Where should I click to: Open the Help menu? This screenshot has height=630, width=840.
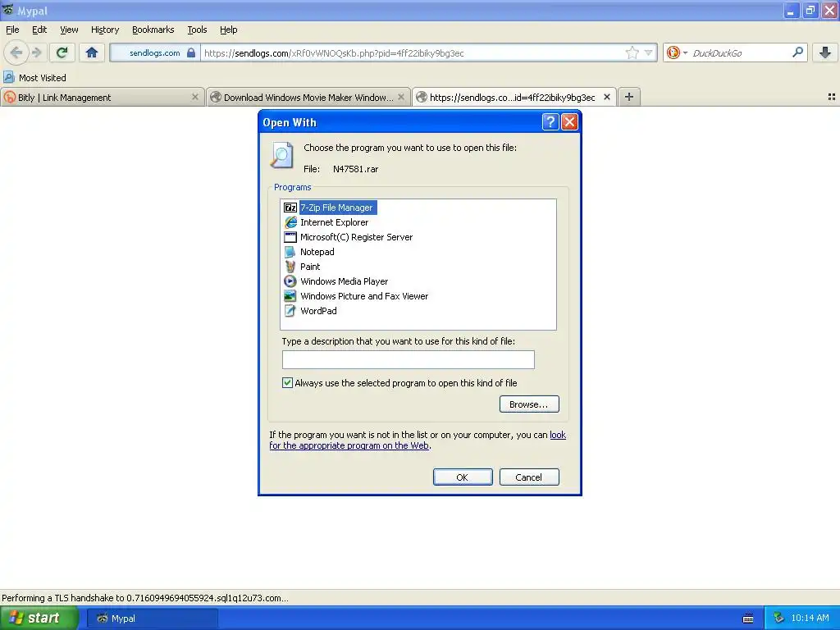(228, 30)
